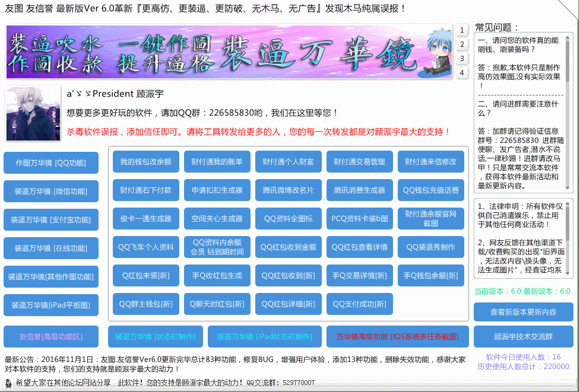580x392 pixels.
Task: Click the red 杀毒软件误报 notice text
Action: [259, 132]
